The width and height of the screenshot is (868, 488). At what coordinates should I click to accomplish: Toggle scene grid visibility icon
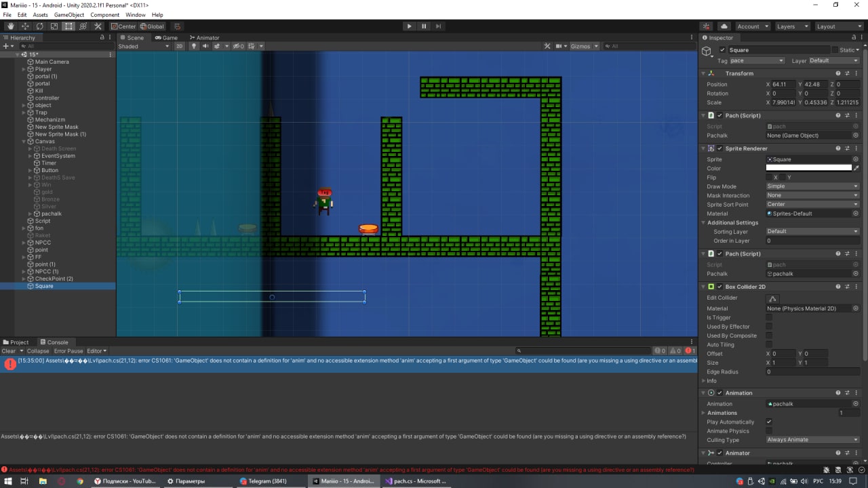tap(252, 46)
